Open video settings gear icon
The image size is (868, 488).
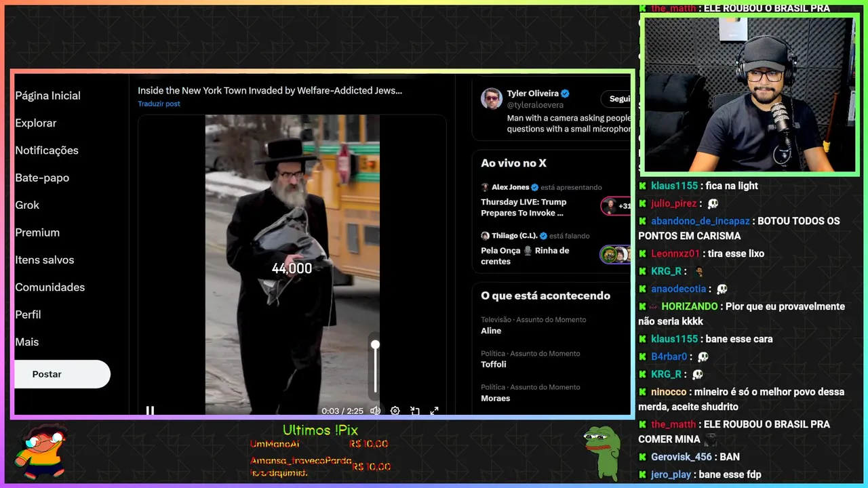(395, 411)
